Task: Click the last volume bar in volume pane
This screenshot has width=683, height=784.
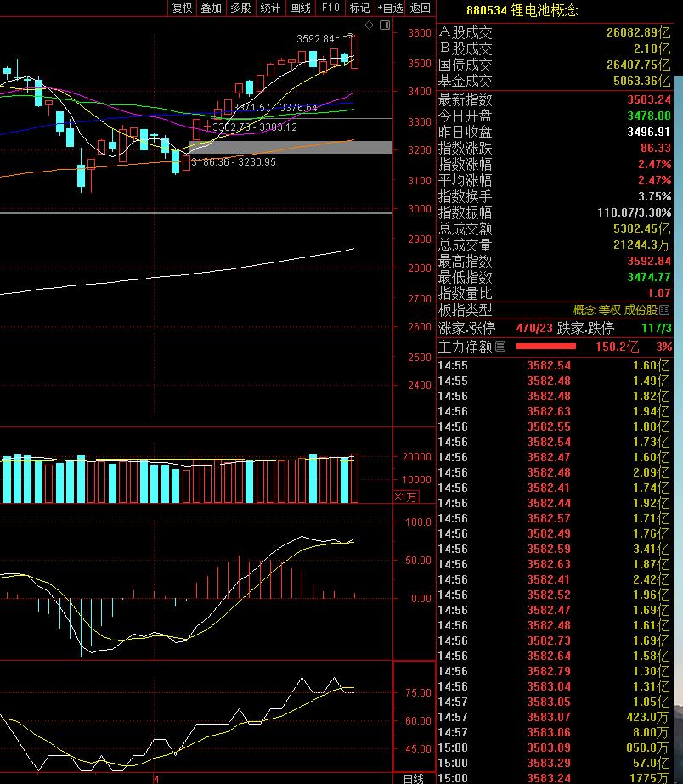Action: coord(354,478)
